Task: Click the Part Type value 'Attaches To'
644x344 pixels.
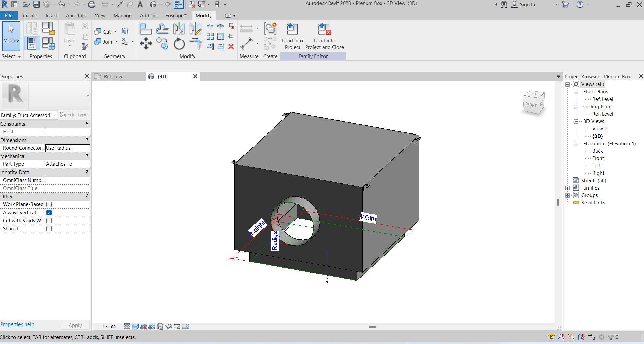Action: (x=68, y=164)
